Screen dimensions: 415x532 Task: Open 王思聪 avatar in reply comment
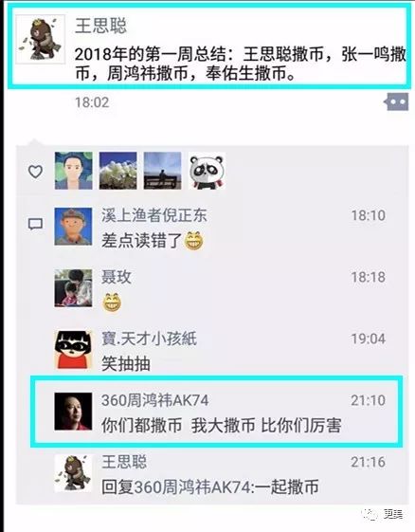[73, 473]
